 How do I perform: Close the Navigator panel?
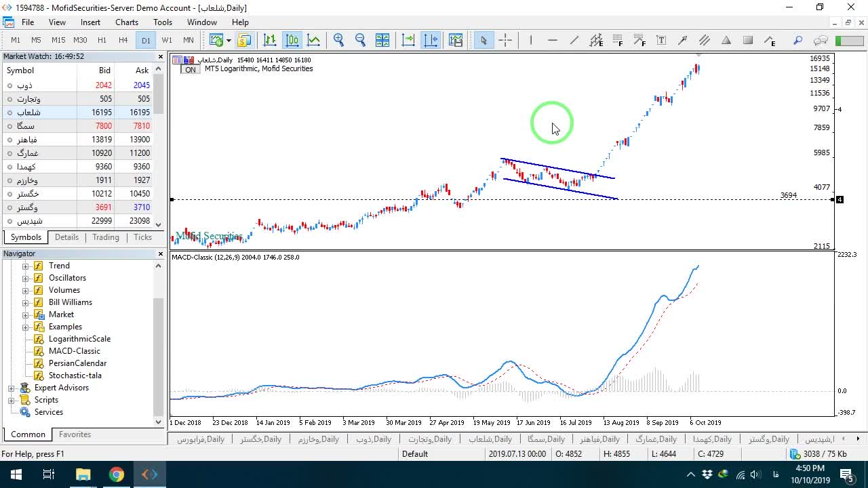click(161, 253)
